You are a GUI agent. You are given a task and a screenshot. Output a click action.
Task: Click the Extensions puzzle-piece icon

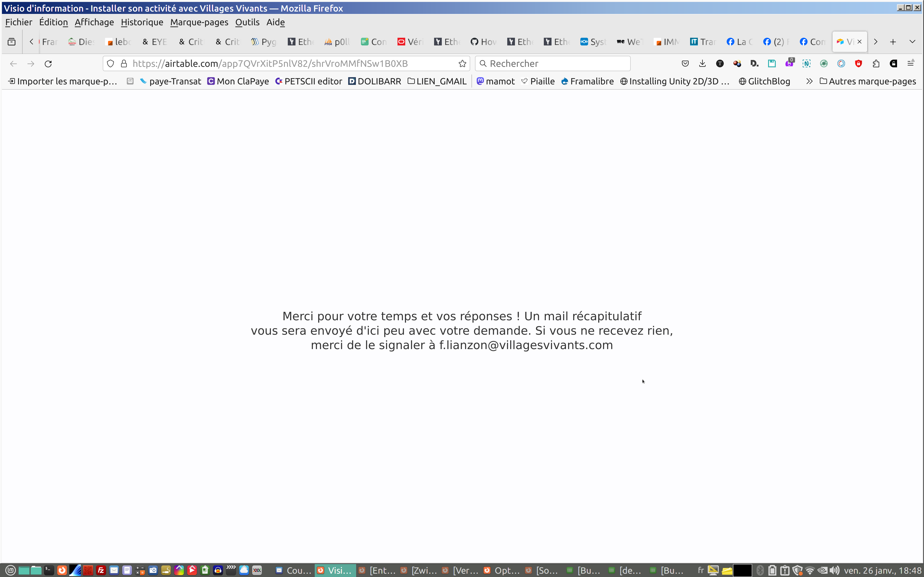(x=876, y=64)
